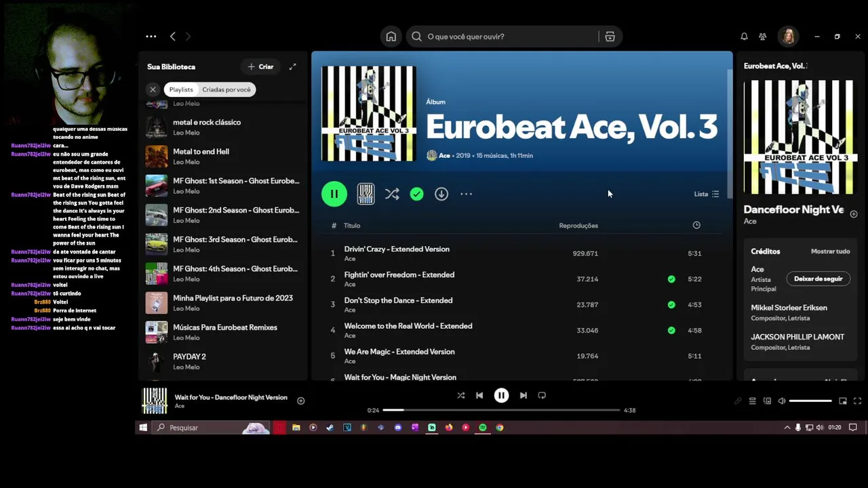Open the mini player
The width and height of the screenshot is (868, 488).
pyautogui.click(x=843, y=401)
